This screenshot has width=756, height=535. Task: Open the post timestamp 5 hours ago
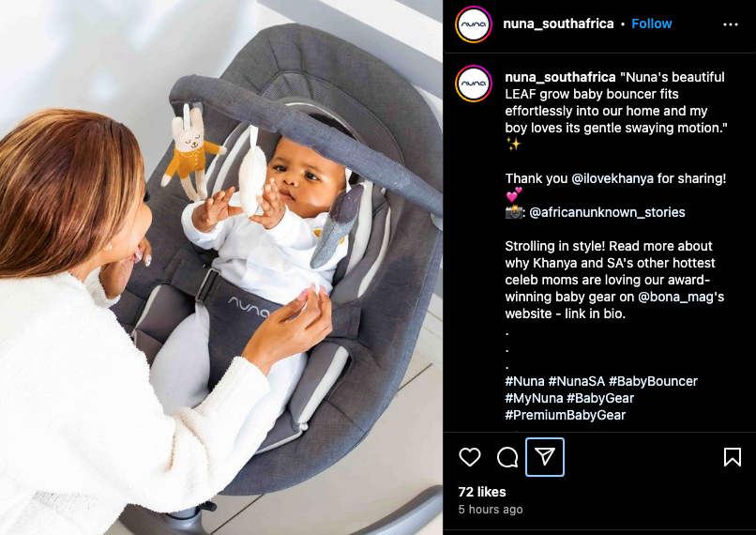(491, 510)
